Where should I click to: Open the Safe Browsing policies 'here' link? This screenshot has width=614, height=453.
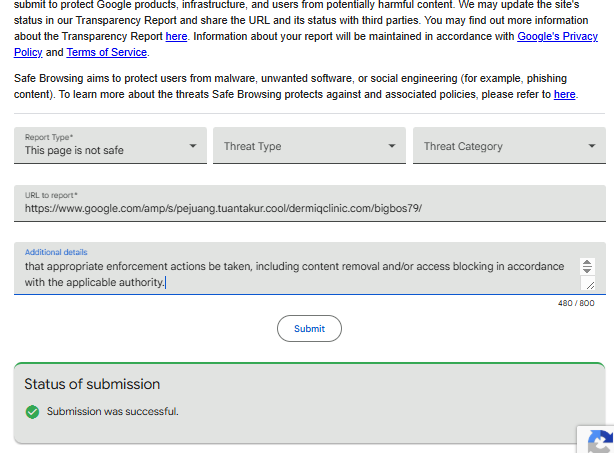pyautogui.click(x=564, y=94)
